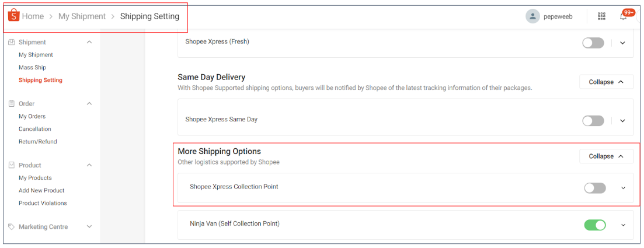Open the apps grid icon
The width and height of the screenshot is (644, 248).
point(601,16)
